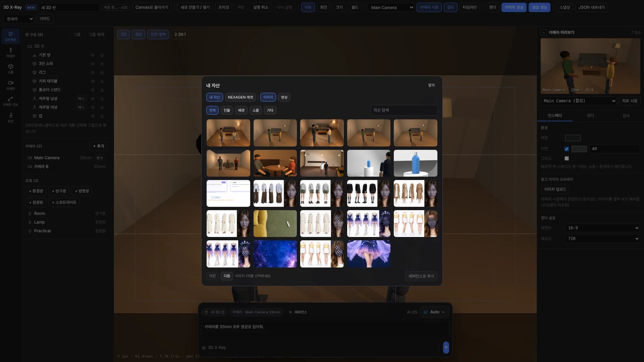Switch to NEXAGEN 에셋 tab in asset dialog
The height and width of the screenshot is (362, 644).
coord(240,97)
